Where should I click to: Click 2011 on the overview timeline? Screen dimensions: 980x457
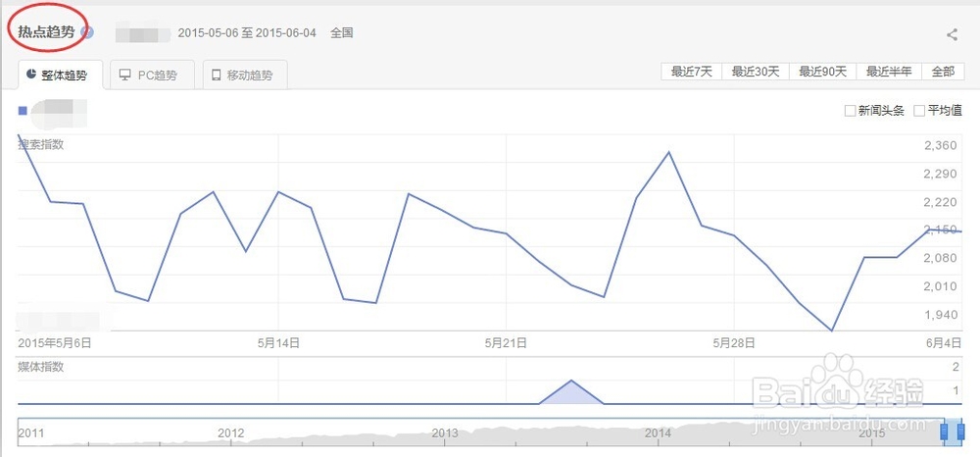[x=30, y=432]
